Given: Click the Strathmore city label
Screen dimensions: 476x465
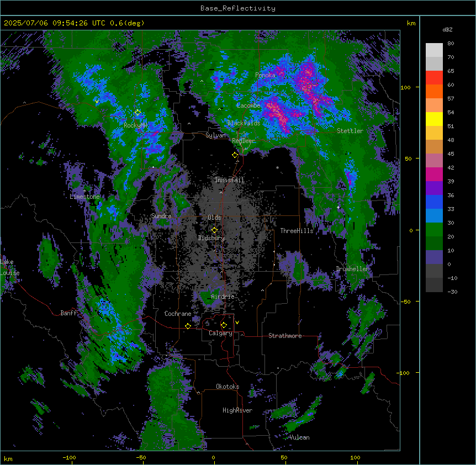Looking at the screenshot, I should [x=285, y=336].
